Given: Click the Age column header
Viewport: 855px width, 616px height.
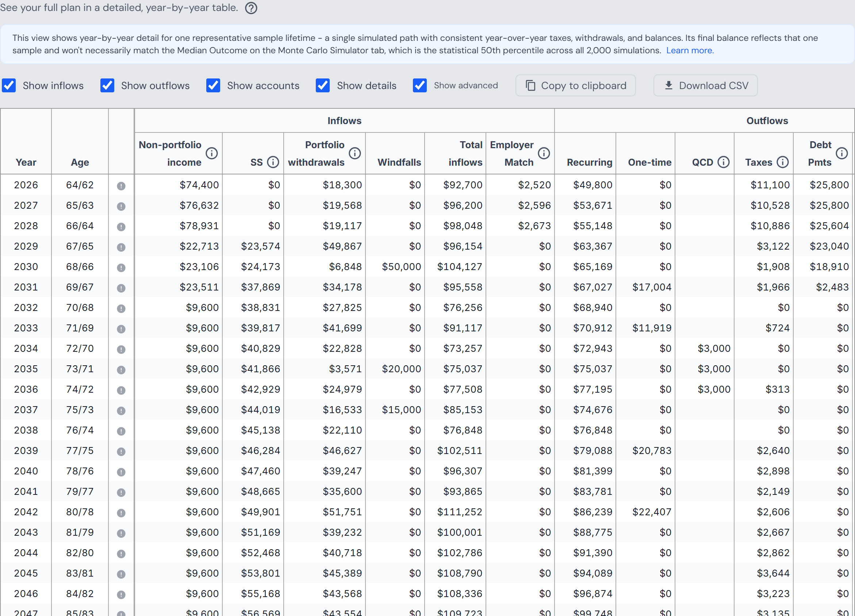Looking at the screenshot, I should [x=80, y=162].
